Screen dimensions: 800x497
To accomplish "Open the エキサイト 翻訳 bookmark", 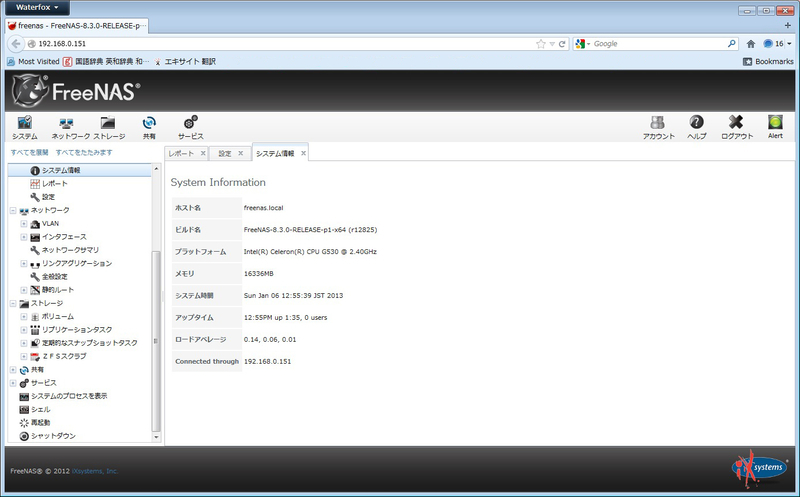I will click(x=185, y=61).
